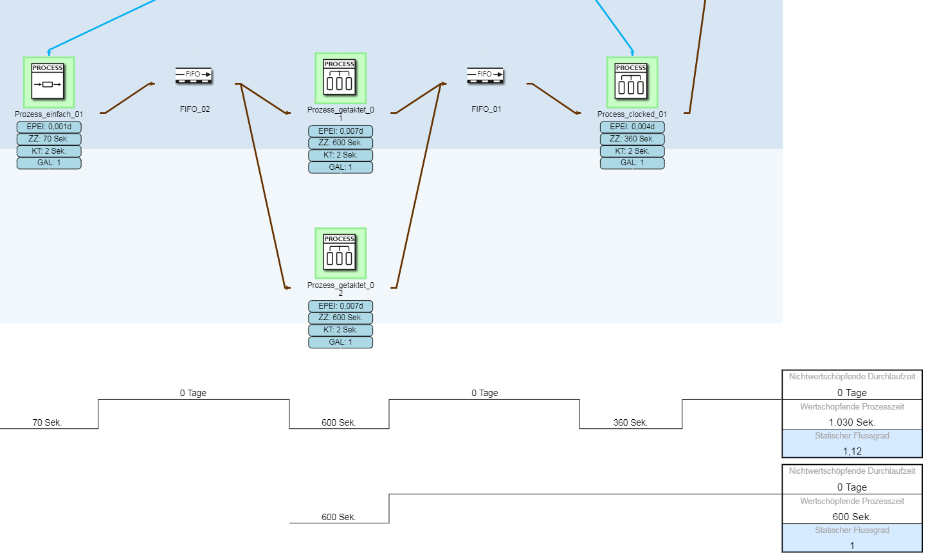
Task: Click the FIFO_02 label text
Action: tap(195, 109)
